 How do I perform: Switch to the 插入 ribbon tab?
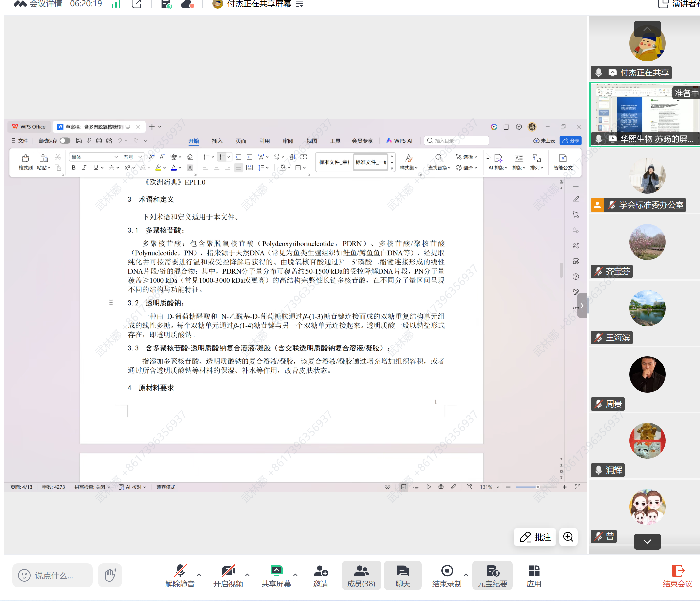(217, 141)
